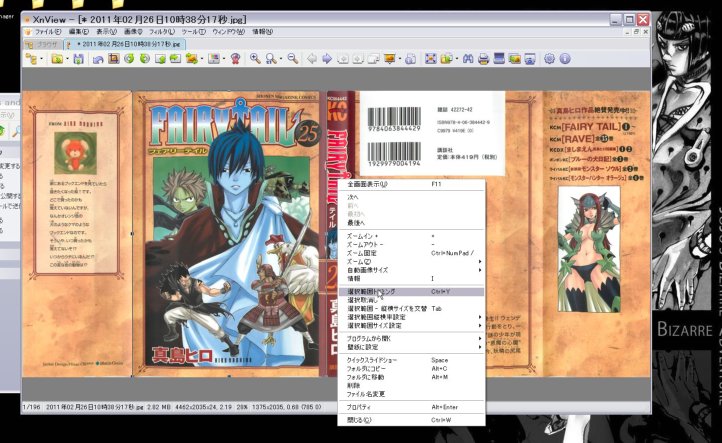
Task: Click the middle zoom magnifier icon
Action: click(x=271, y=58)
